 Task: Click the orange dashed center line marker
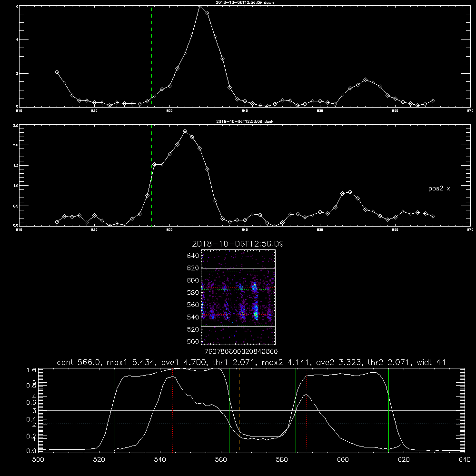239,410
